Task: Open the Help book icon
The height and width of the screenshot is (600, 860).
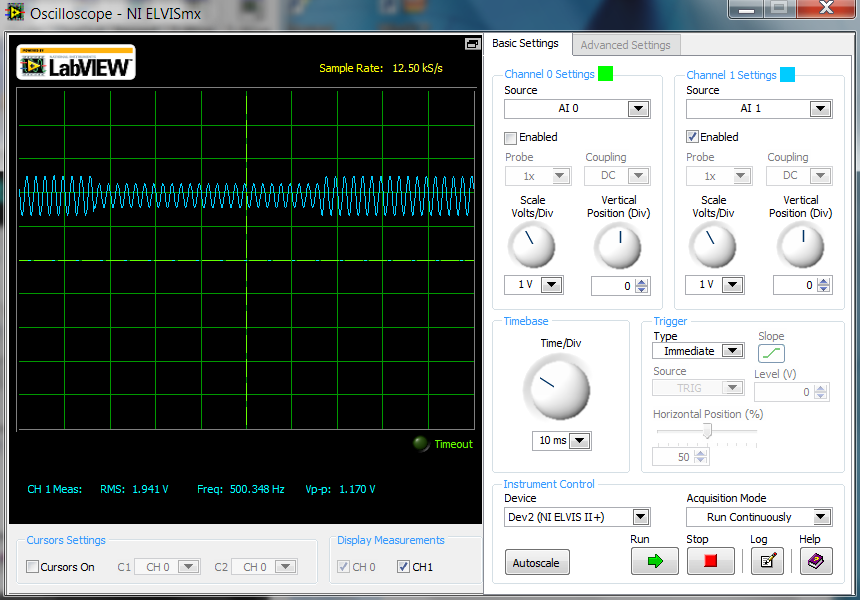Action: pos(816,561)
